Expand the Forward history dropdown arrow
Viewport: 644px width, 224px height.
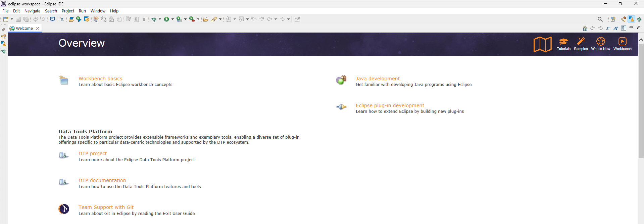(x=288, y=19)
